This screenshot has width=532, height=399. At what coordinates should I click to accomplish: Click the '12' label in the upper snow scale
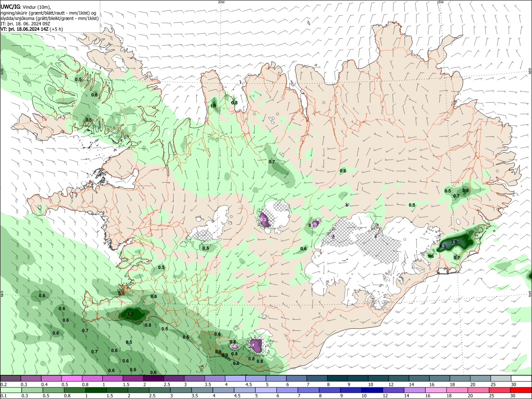391,384
